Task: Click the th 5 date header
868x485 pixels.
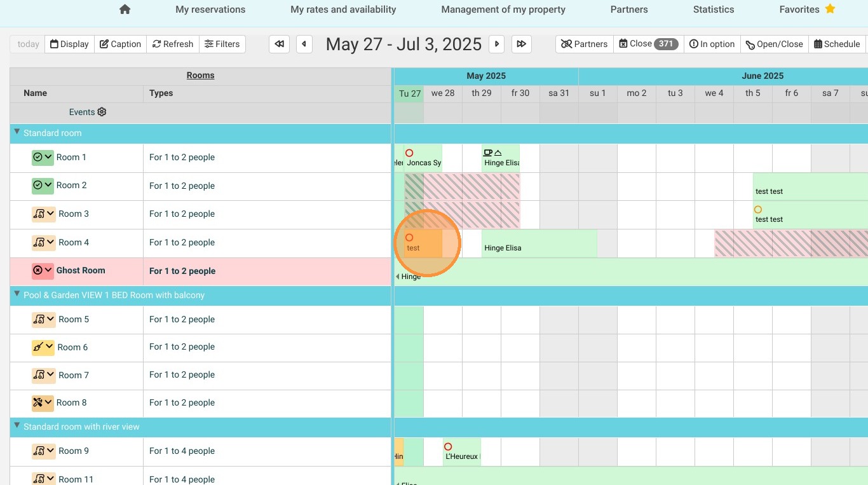Action: click(753, 93)
